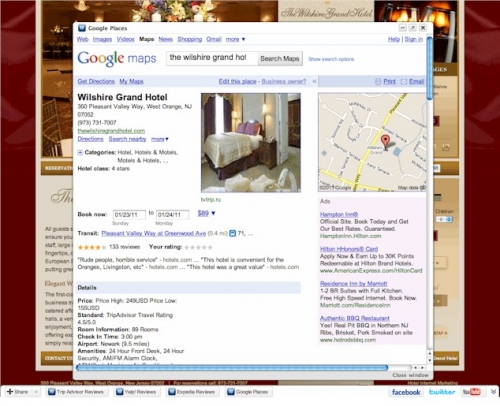Image resolution: width=500 pixels, height=406 pixels.
Task: Rate the hotel using gray stars
Action: (198, 247)
